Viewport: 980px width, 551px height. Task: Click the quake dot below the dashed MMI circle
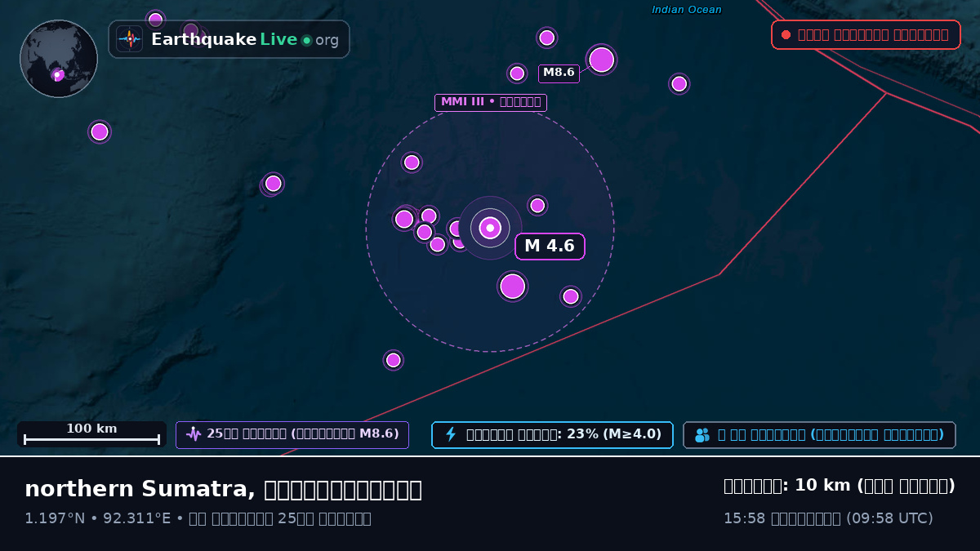click(x=394, y=360)
